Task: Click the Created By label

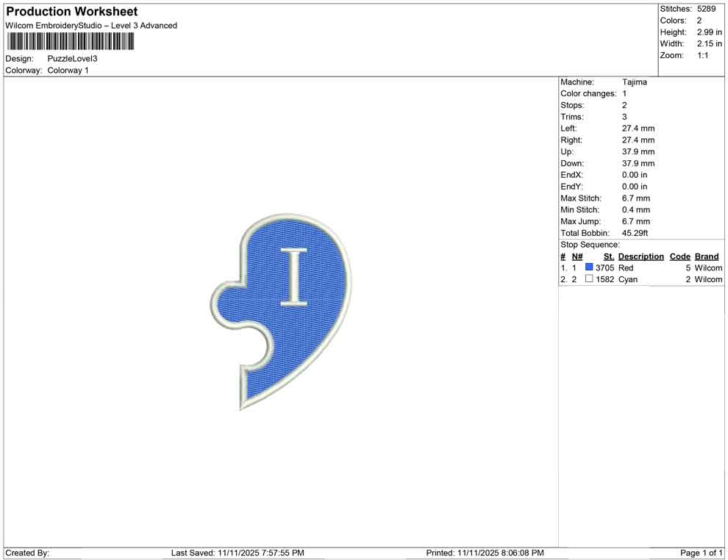Action: [x=27, y=553]
